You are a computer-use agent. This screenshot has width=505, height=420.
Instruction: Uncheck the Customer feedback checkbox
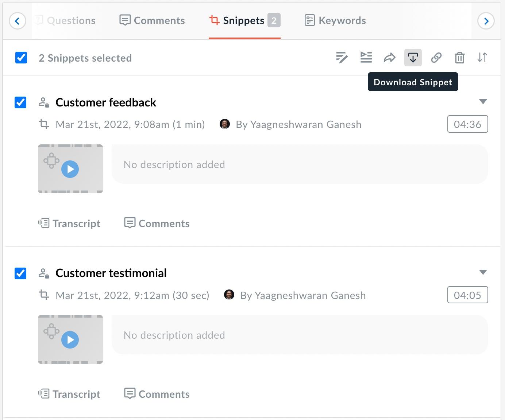(x=20, y=102)
